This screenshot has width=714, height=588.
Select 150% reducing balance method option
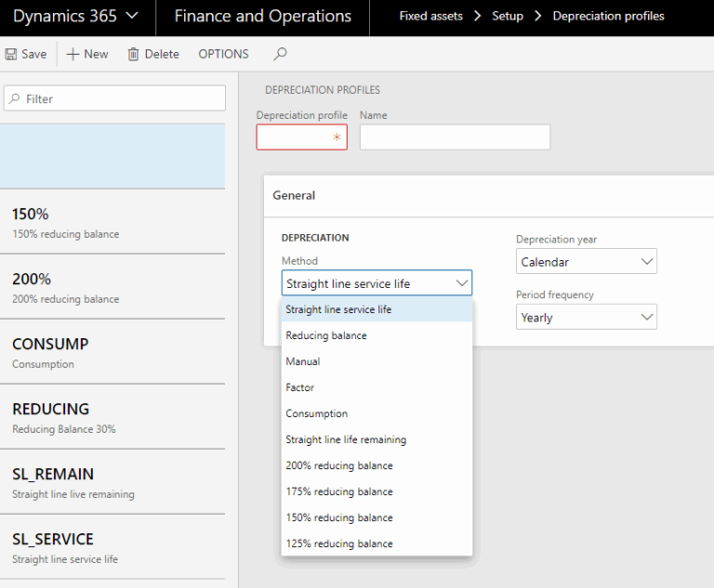tap(377, 517)
